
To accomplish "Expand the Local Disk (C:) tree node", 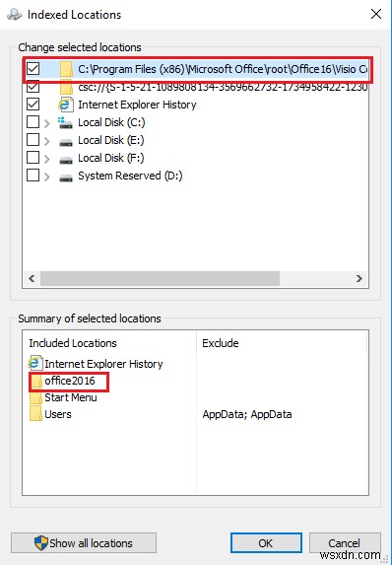I will pos(47,123).
